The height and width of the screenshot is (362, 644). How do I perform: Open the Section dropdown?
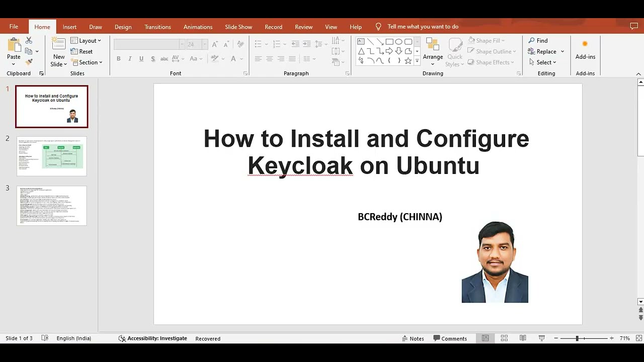pos(87,62)
